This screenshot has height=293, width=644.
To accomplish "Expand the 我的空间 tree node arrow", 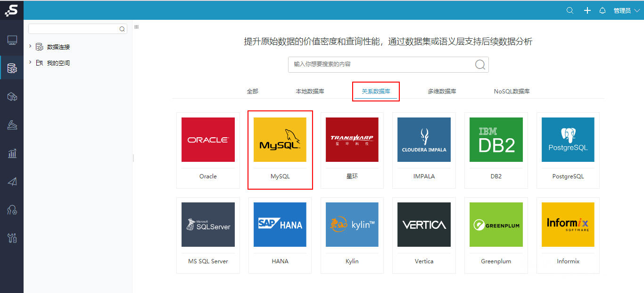I will click(31, 62).
